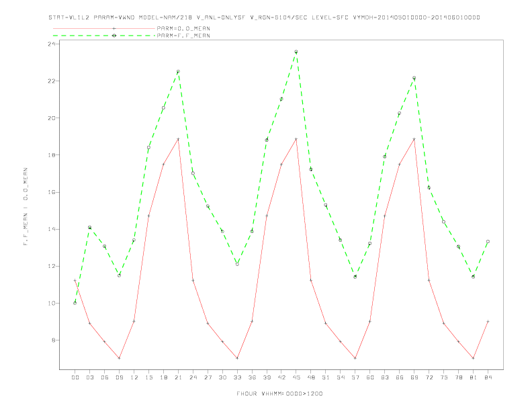532x411 pixels.
Task: Click y-axis tick label 12
Action: (x=52, y=266)
